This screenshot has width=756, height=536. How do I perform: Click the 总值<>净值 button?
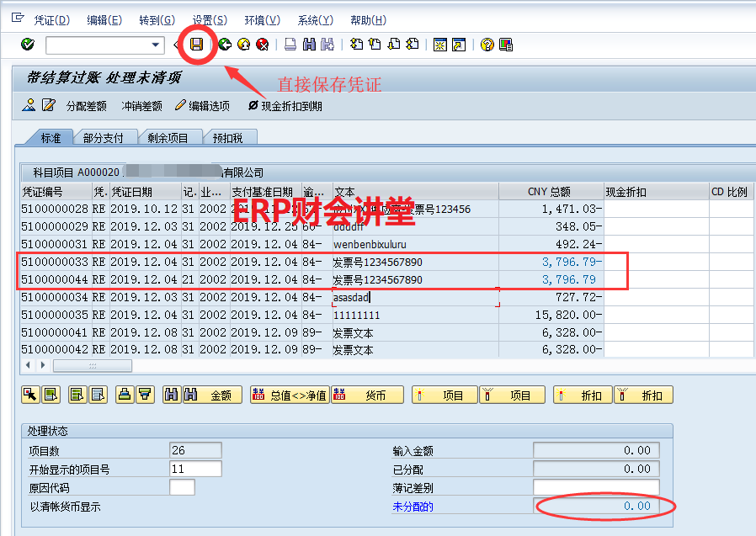(289, 395)
